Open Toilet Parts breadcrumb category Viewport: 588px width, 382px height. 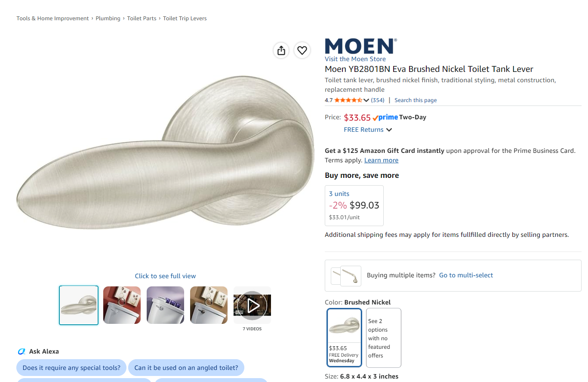(x=142, y=19)
